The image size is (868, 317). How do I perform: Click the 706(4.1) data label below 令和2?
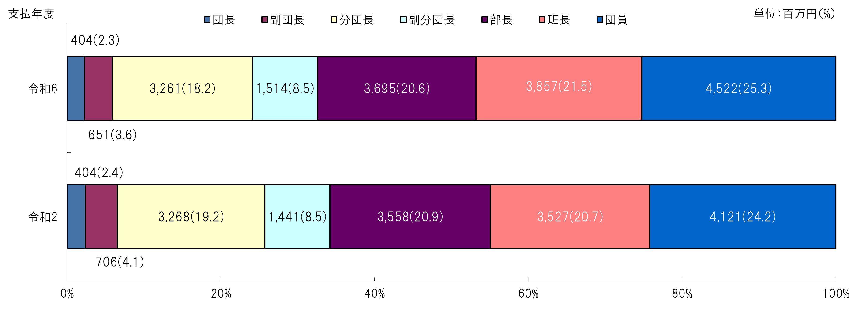click(120, 262)
